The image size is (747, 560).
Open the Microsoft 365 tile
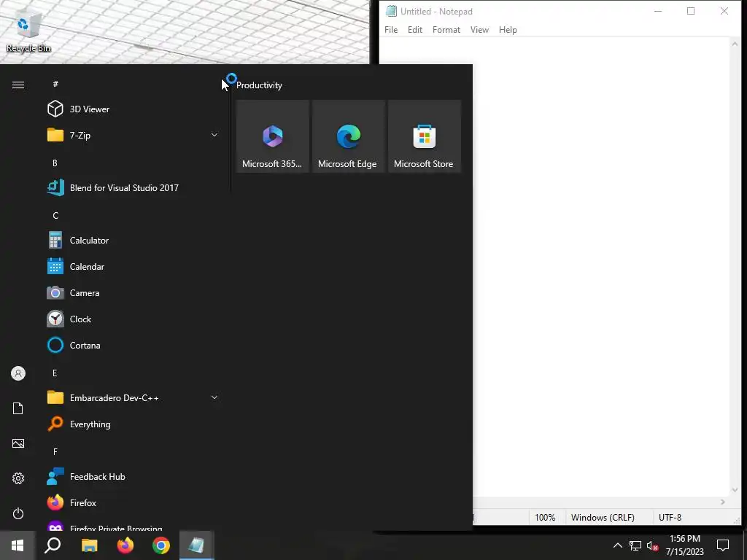click(x=273, y=136)
